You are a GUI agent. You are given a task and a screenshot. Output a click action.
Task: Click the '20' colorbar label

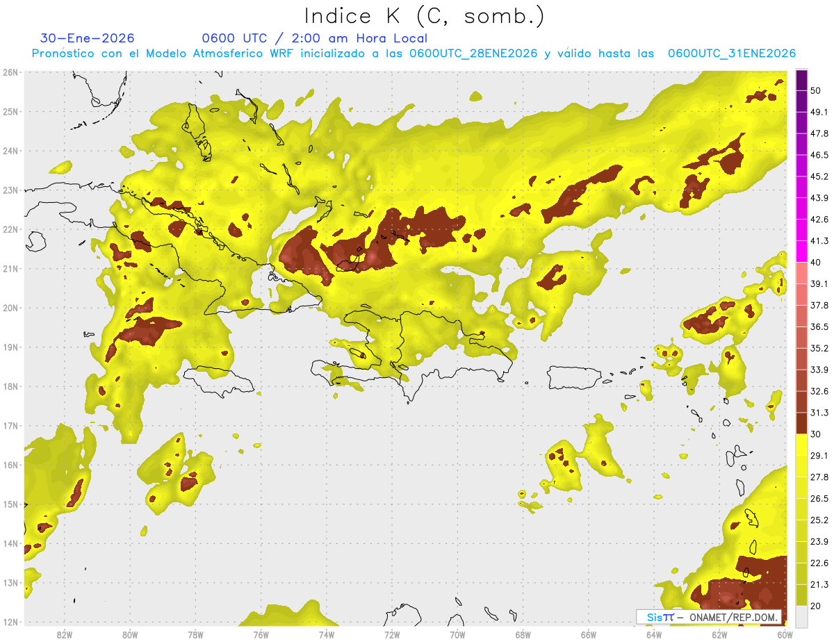click(x=816, y=606)
